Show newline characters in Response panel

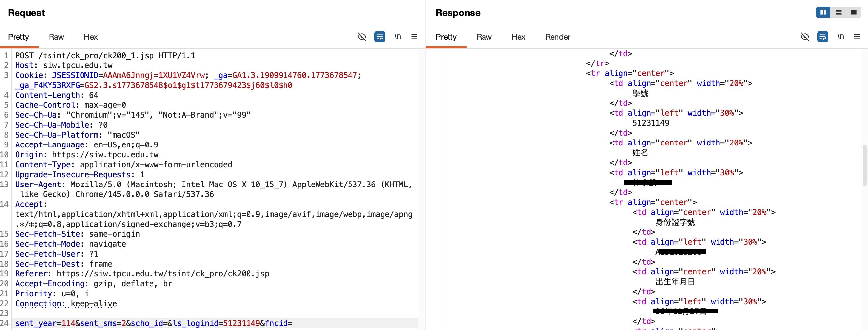tap(840, 36)
